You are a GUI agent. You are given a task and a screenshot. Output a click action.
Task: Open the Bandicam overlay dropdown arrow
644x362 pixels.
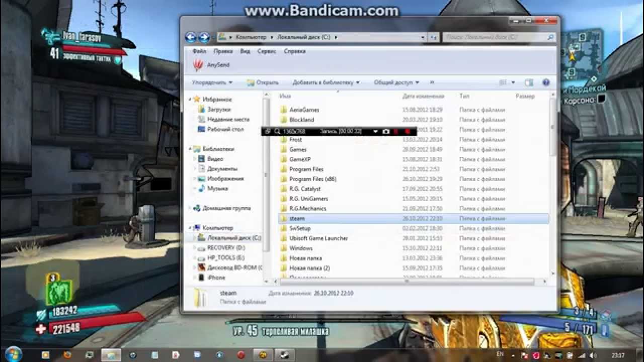375,131
